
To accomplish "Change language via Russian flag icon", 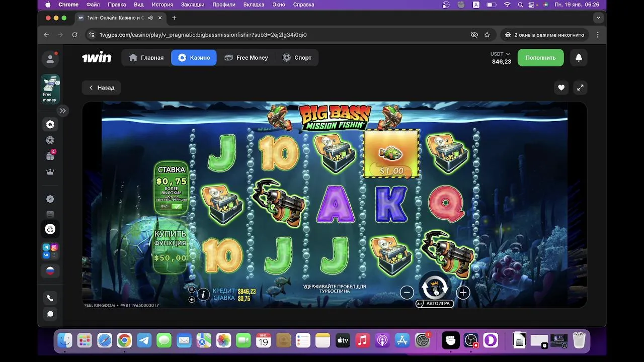I will 50,270.
